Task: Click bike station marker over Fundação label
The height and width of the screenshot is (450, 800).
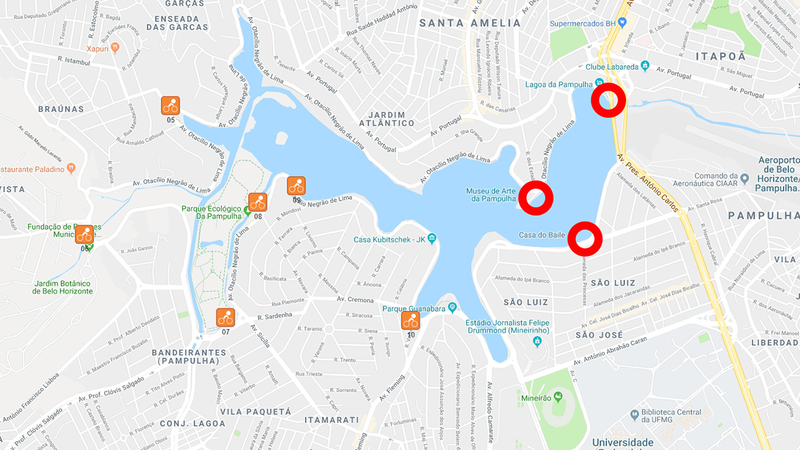Action: (x=85, y=235)
